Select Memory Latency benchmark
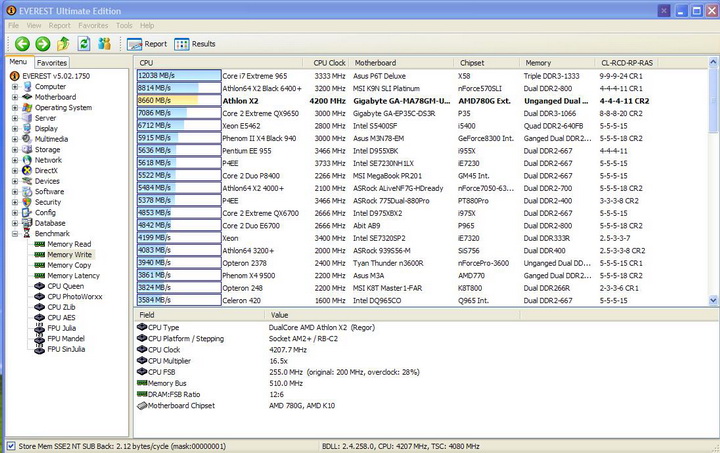This screenshot has width=720, height=453. 73,275
